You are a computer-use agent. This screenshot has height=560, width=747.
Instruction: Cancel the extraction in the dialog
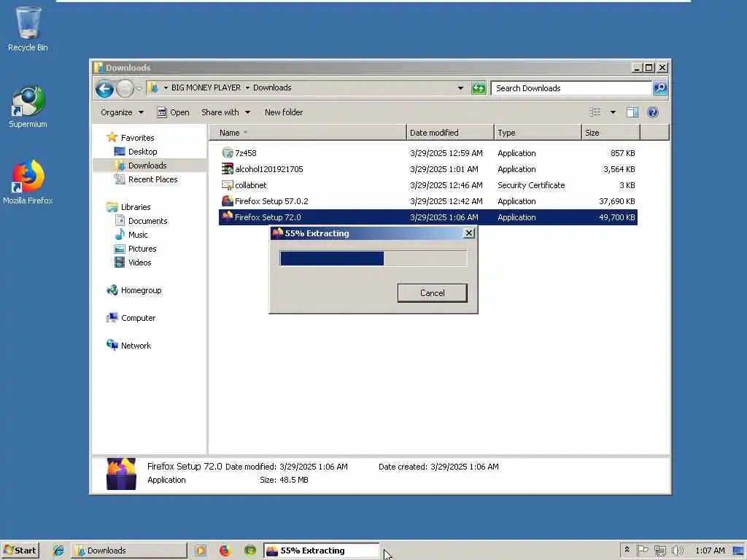[432, 293]
